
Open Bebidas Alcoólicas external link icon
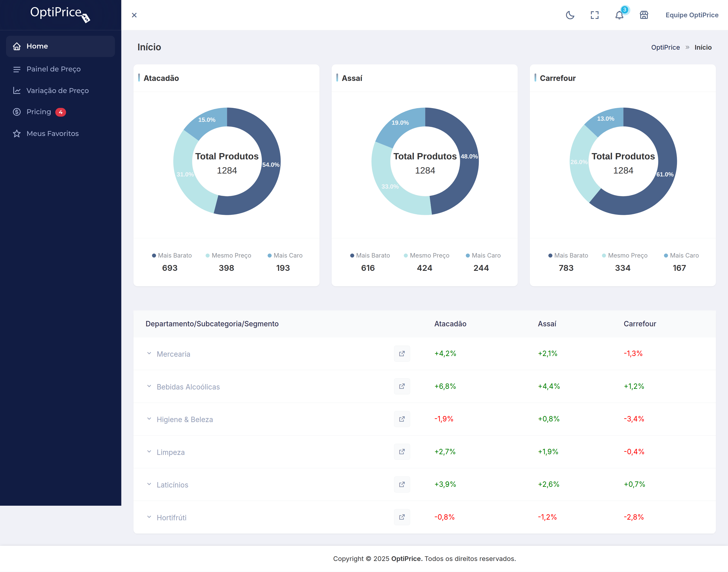(x=402, y=386)
